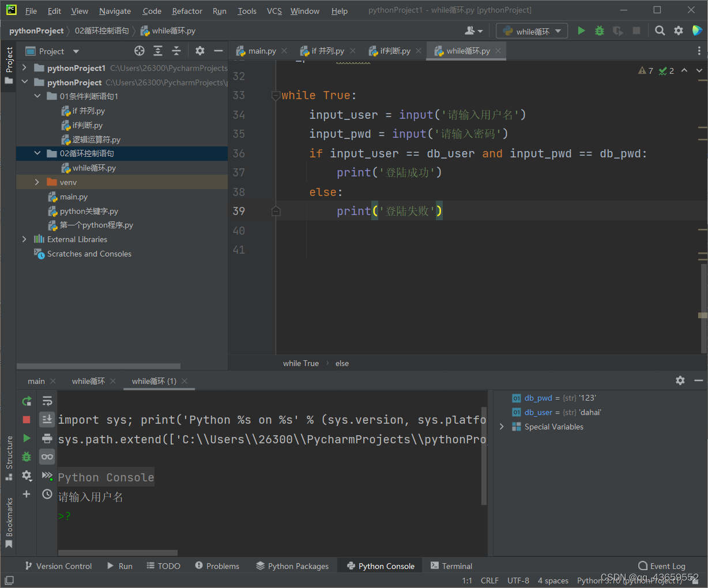Run the current configuration with the green play icon
708x588 pixels.
pos(581,31)
